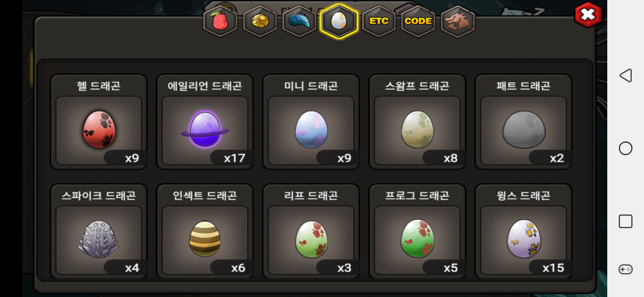
Task: Open the ETC tab
Action: point(379,21)
